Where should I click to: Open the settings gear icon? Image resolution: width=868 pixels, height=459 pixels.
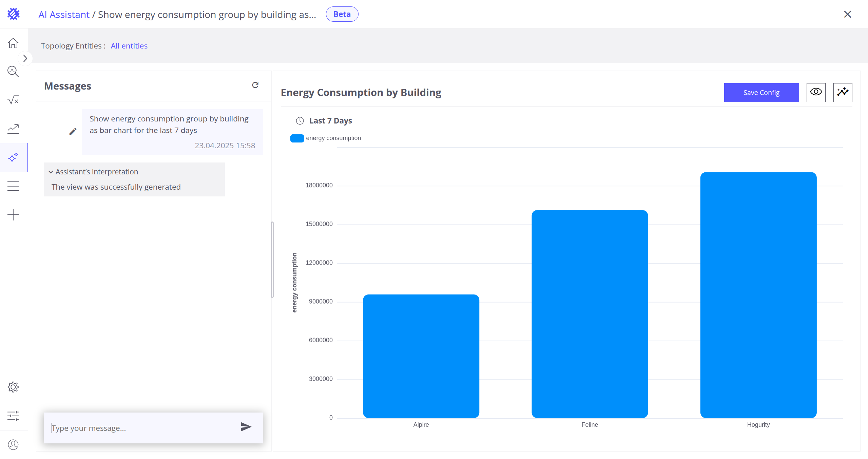pyautogui.click(x=13, y=387)
